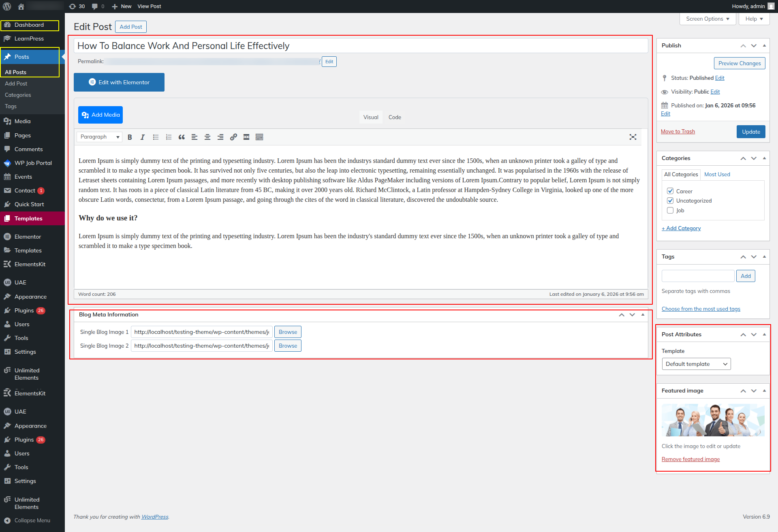Switch to Most Used categories tab

tap(717, 175)
